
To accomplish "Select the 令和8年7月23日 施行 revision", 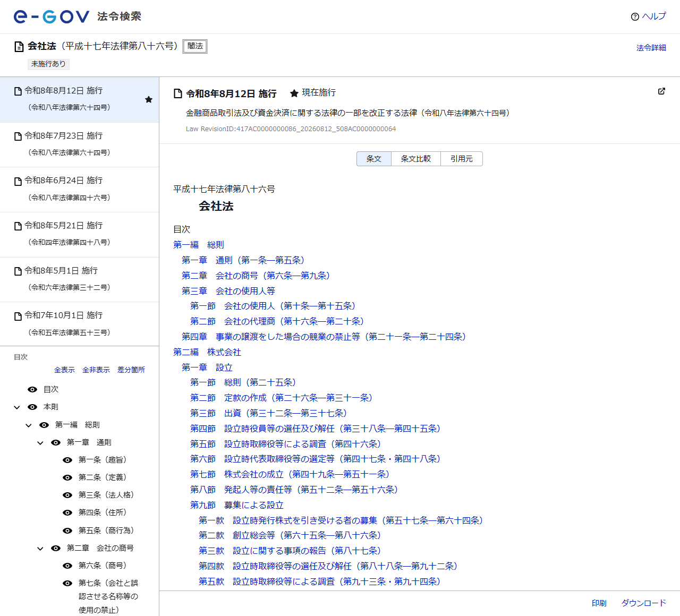I will [80, 144].
